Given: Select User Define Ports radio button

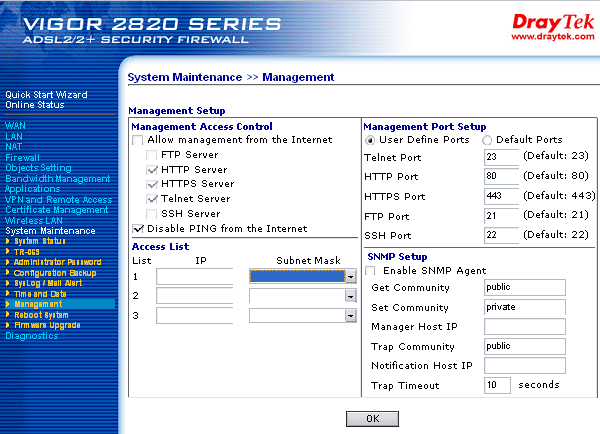Looking at the screenshot, I should (370, 140).
